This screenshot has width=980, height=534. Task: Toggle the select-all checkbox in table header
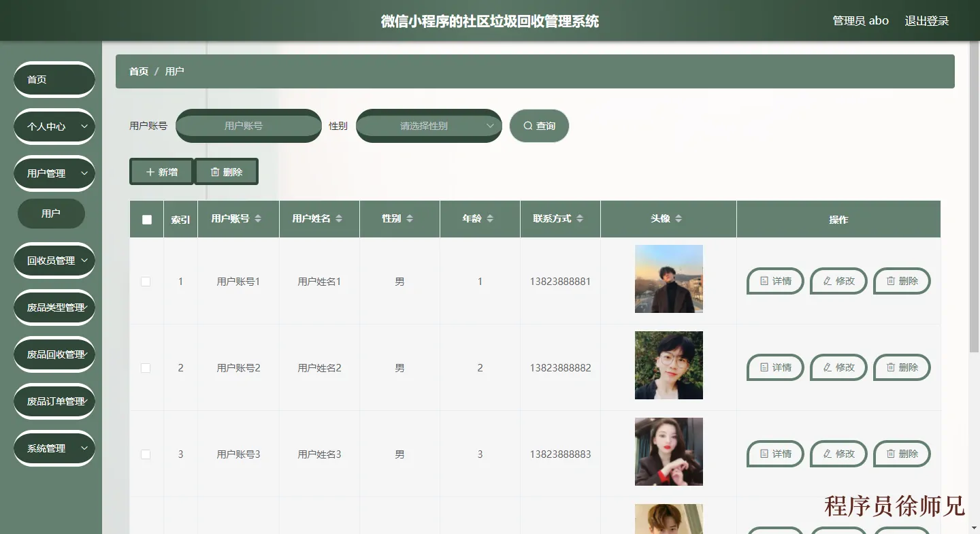[147, 220]
